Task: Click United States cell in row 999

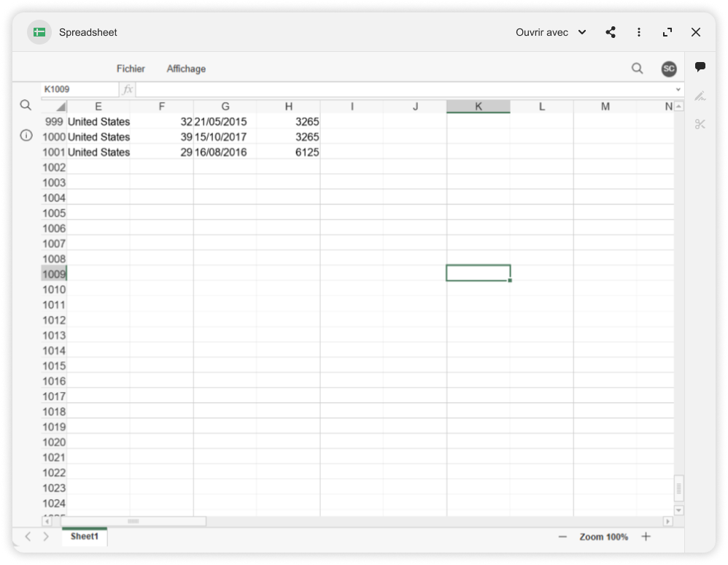Action: click(x=98, y=122)
